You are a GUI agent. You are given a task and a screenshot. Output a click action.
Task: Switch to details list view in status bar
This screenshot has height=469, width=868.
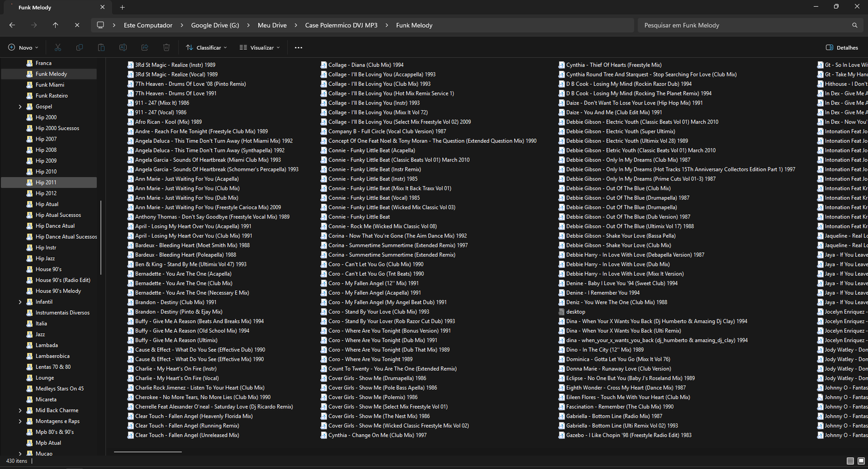click(x=850, y=461)
